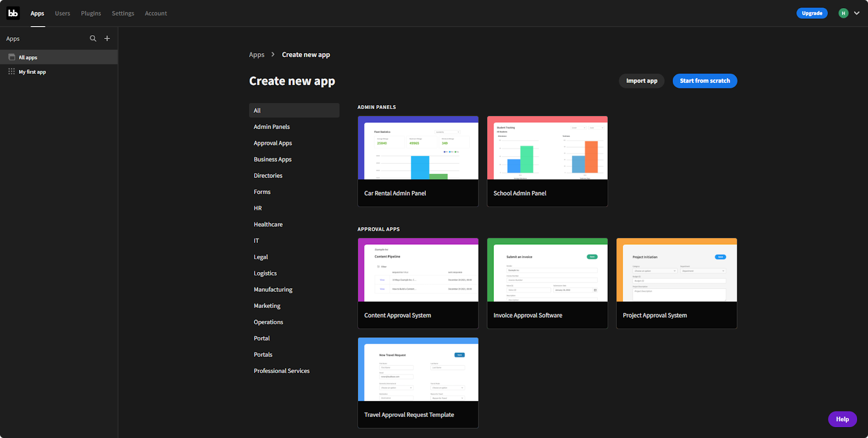Open the search apps magnifier icon
868x438 pixels.
pyautogui.click(x=93, y=38)
